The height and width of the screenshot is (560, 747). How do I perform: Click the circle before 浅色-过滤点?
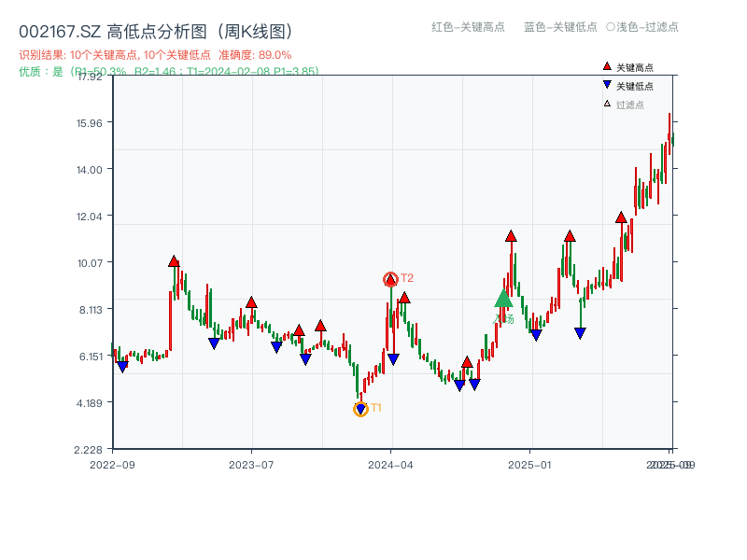click(611, 27)
